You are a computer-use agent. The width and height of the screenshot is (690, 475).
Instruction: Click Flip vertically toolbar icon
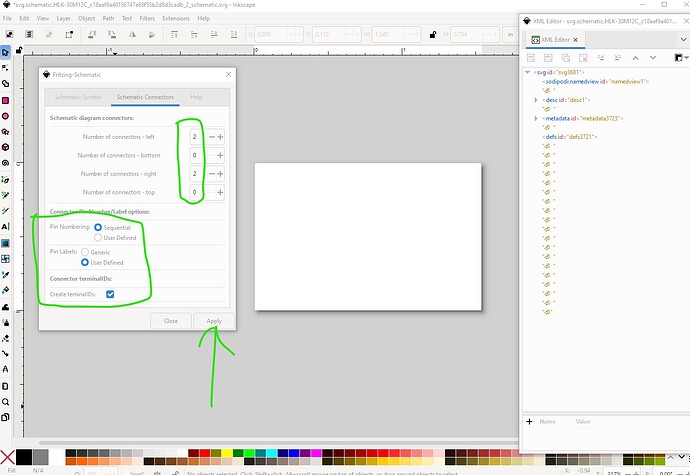point(152,34)
